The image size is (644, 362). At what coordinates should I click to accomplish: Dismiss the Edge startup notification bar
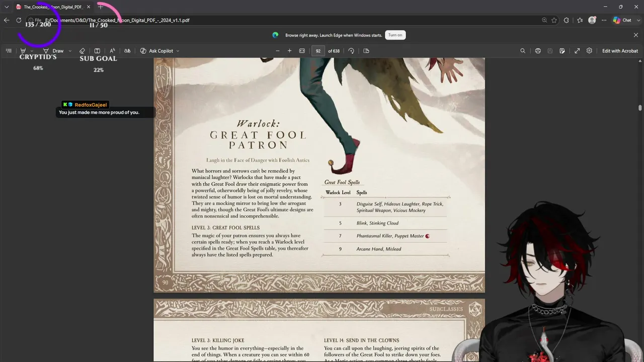click(636, 35)
